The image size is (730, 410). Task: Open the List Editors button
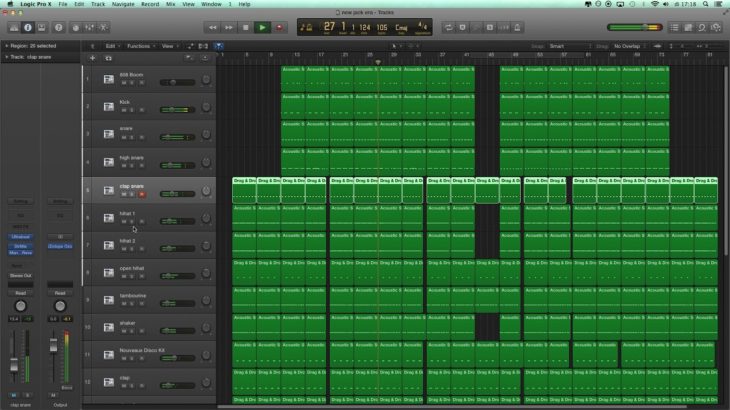click(x=674, y=27)
